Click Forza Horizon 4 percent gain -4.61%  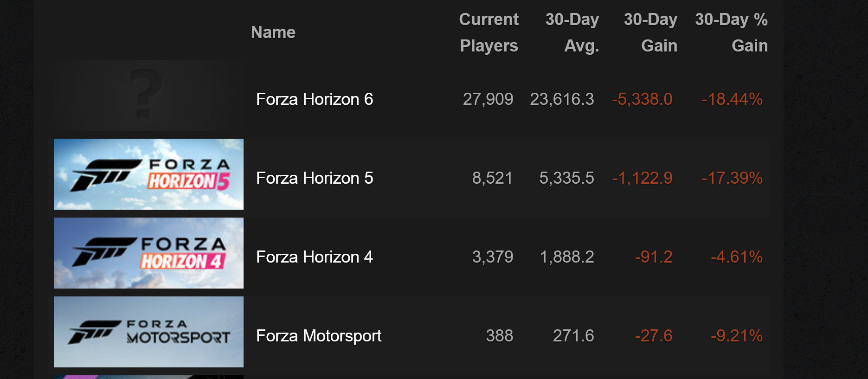coord(737,257)
